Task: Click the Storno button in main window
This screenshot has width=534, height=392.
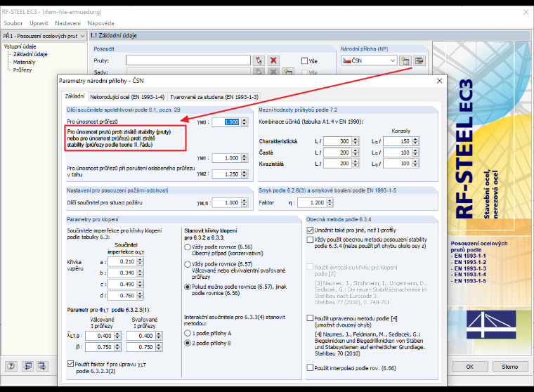Action: click(510, 367)
